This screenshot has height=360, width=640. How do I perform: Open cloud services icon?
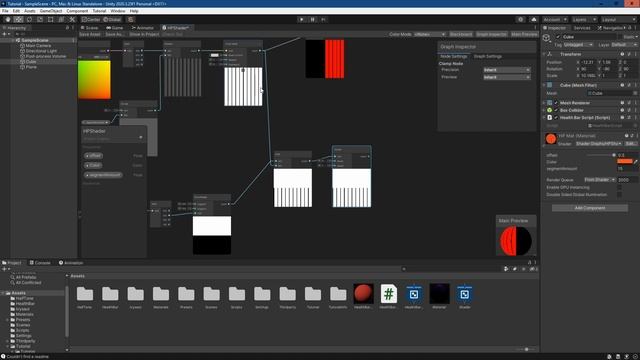click(x=533, y=19)
